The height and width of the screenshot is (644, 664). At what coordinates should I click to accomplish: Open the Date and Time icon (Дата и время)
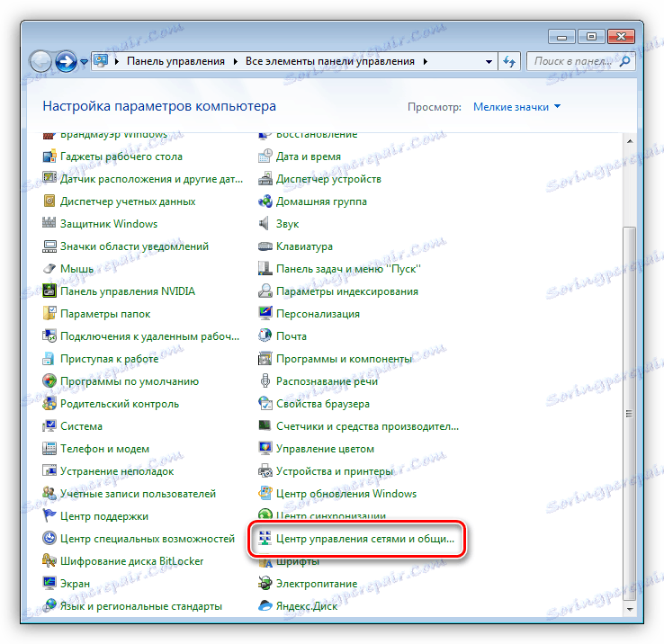265,157
